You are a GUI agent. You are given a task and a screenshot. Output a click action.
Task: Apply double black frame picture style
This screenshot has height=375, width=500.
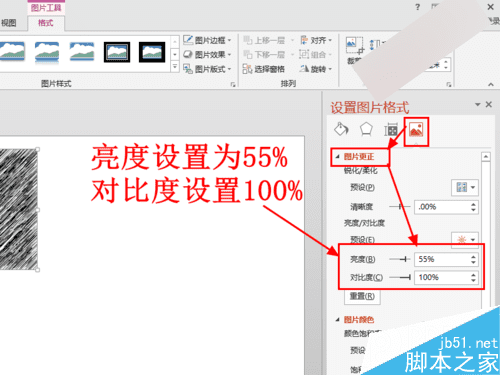[x=117, y=52]
